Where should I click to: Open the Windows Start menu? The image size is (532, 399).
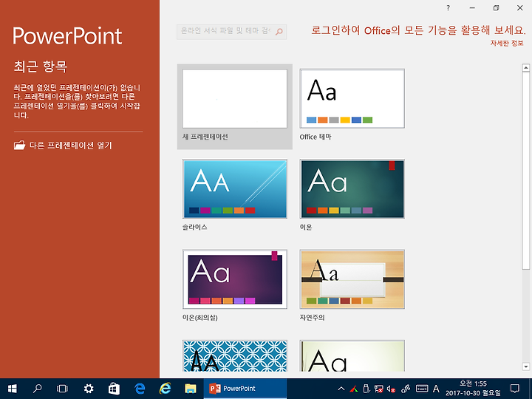[x=13, y=389]
